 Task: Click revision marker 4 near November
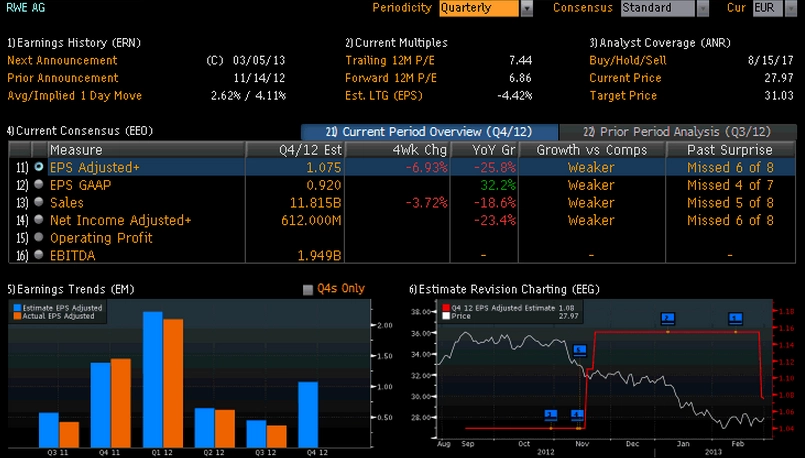click(x=578, y=415)
